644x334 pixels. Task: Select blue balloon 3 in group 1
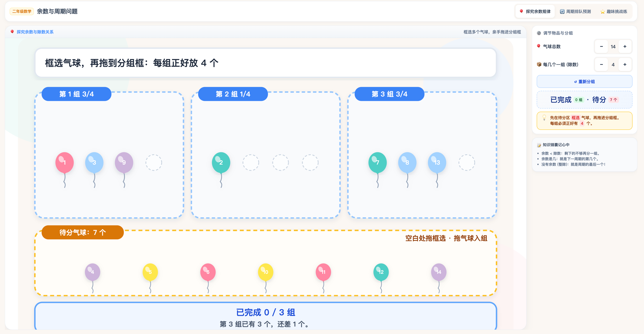point(94,163)
